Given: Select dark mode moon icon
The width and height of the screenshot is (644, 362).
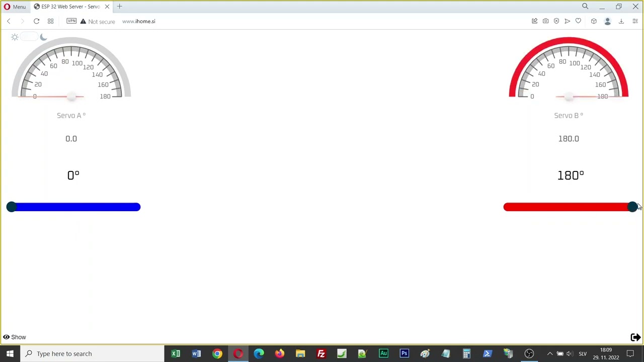Looking at the screenshot, I should coord(43,37).
